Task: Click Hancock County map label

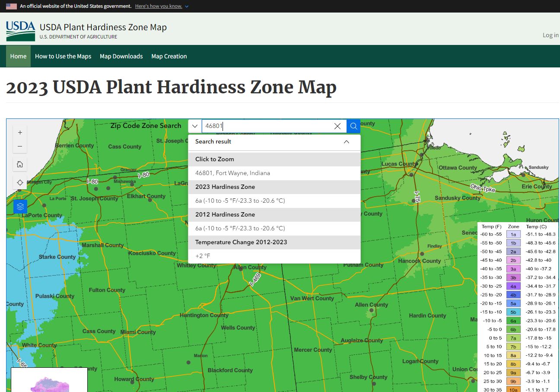Action: click(x=420, y=261)
